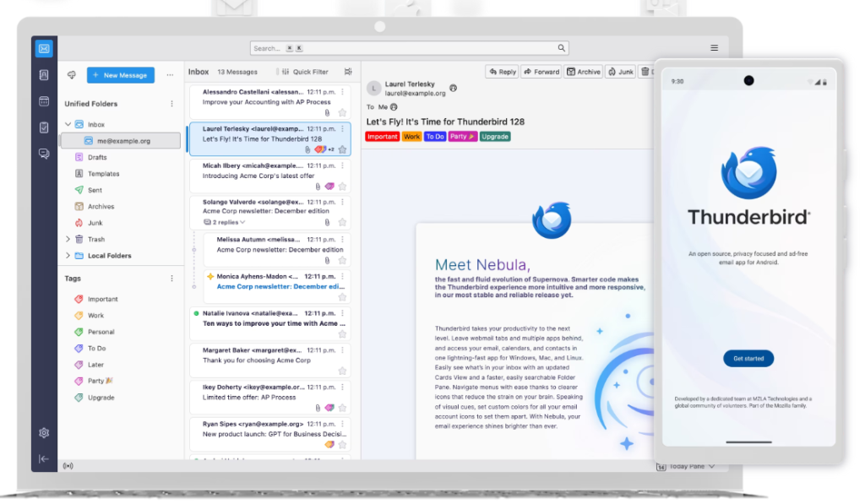Collapse the spaces toolbar
The width and height of the screenshot is (865, 504).
(44, 458)
